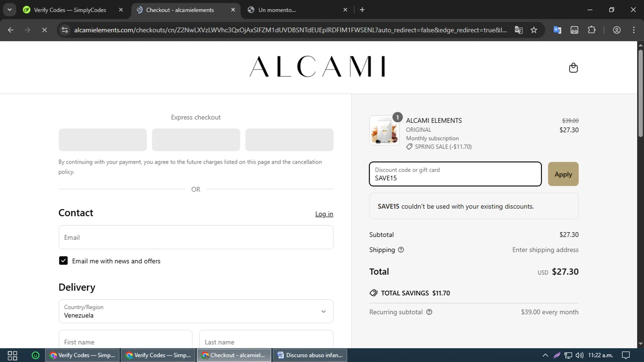Switch to the Verify Codes — SimplyCodes tab
Screen dimensions: 644x362
69,10
